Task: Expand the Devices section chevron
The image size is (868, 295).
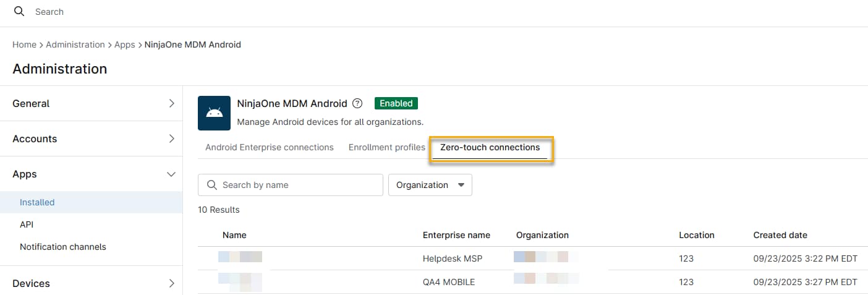Action: pyautogui.click(x=172, y=283)
